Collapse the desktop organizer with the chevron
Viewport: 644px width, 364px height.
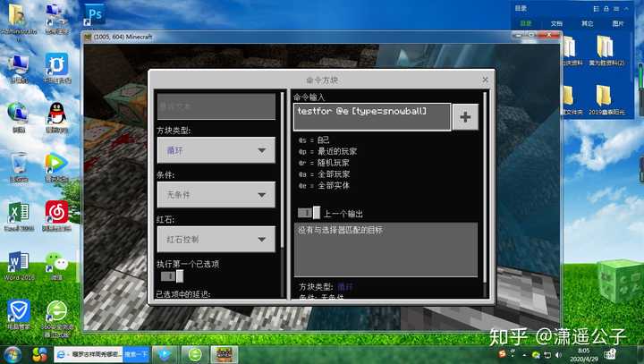626,9
